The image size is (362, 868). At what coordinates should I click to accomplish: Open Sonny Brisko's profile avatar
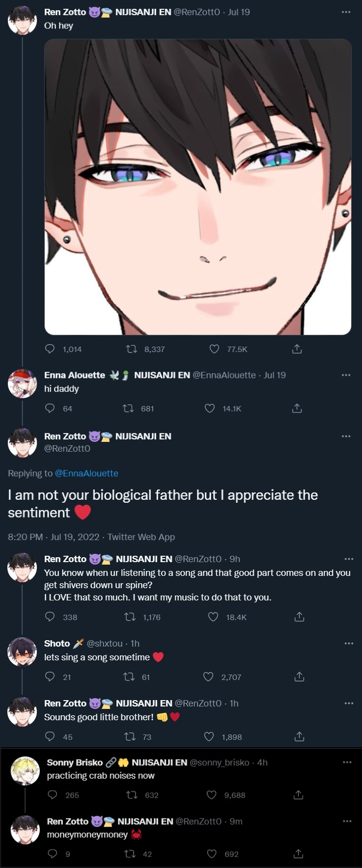tap(25, 771)
